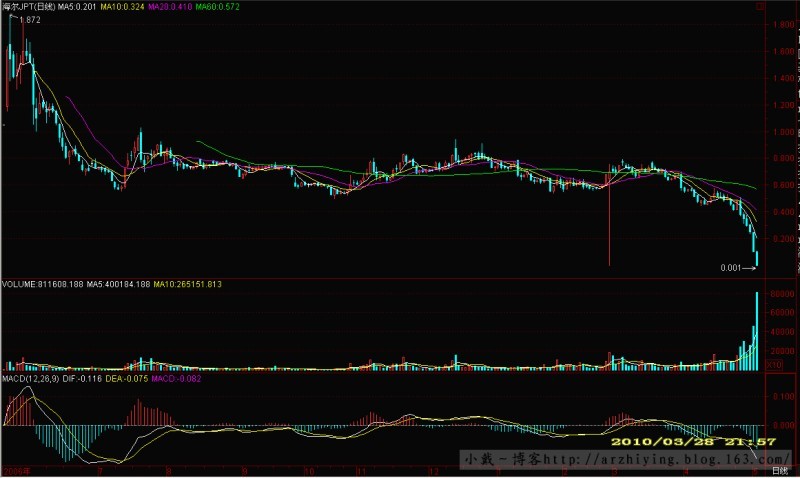Click the blog URL watermark link
This screenshot has width=800, height=478.
click(x=620, y=458)
